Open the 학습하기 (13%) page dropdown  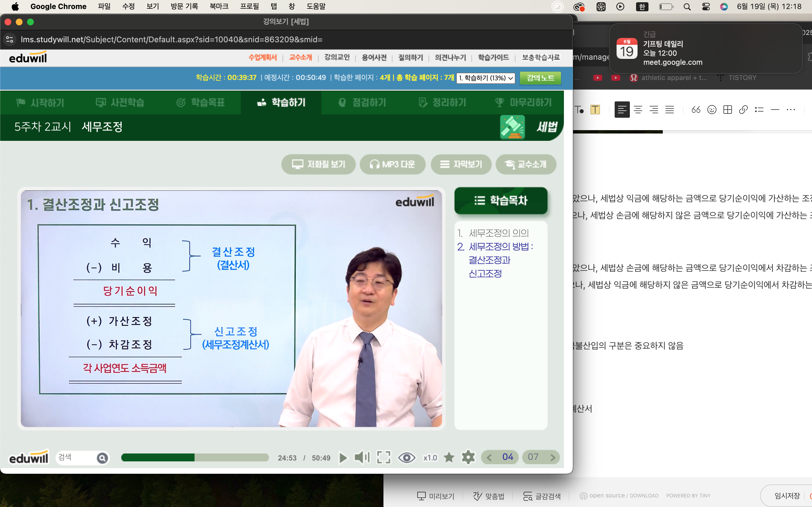486,78
